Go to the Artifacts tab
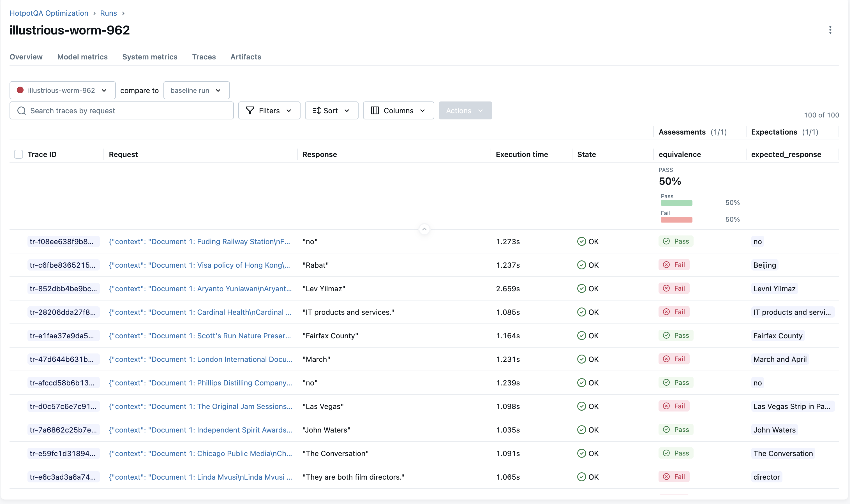 tap(246, 57)
